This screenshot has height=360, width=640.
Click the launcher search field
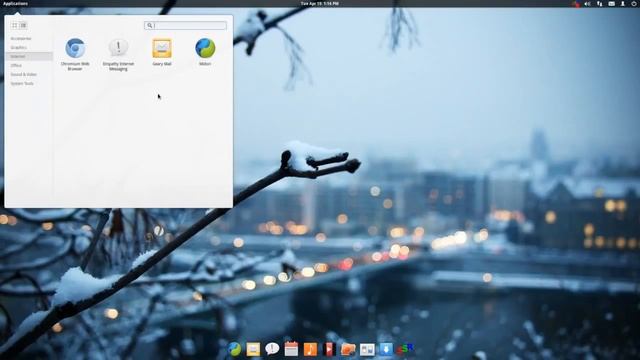click(185, 25)
